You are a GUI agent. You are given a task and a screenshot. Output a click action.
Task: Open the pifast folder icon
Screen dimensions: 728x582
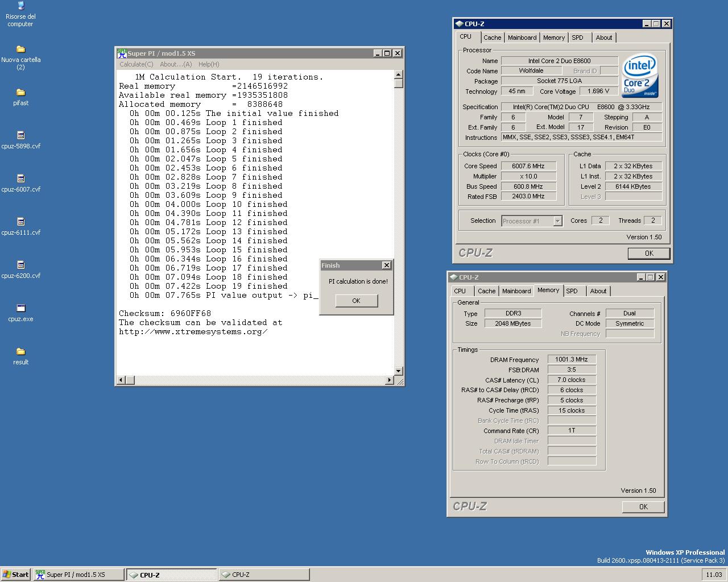click(20, 93)
